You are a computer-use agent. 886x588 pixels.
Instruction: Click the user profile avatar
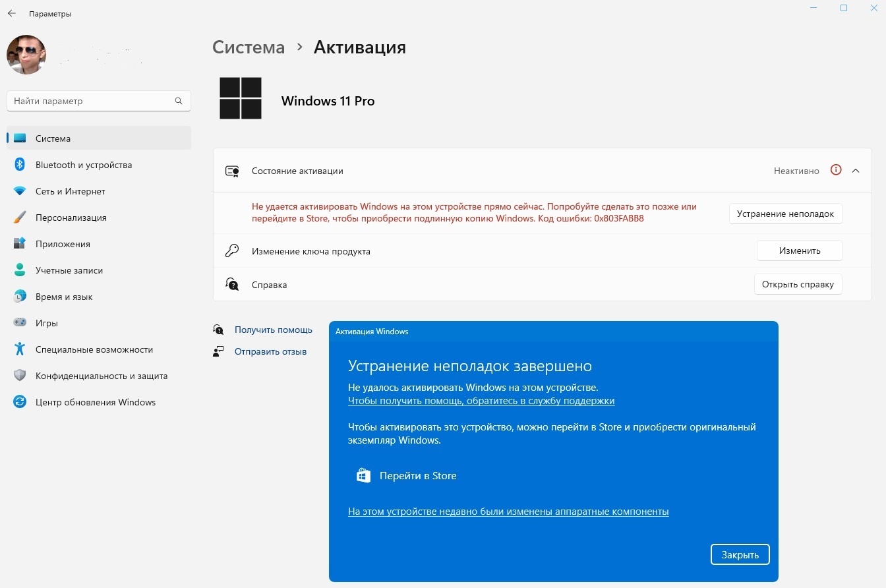point(26,55)
